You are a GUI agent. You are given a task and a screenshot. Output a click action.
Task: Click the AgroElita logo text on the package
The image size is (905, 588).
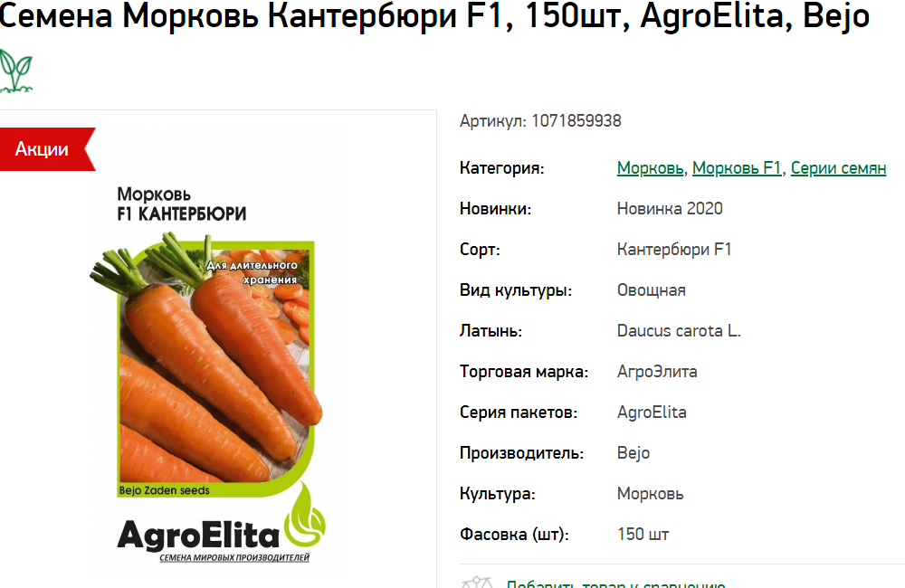pyautogui.click(x=198, y=535)
